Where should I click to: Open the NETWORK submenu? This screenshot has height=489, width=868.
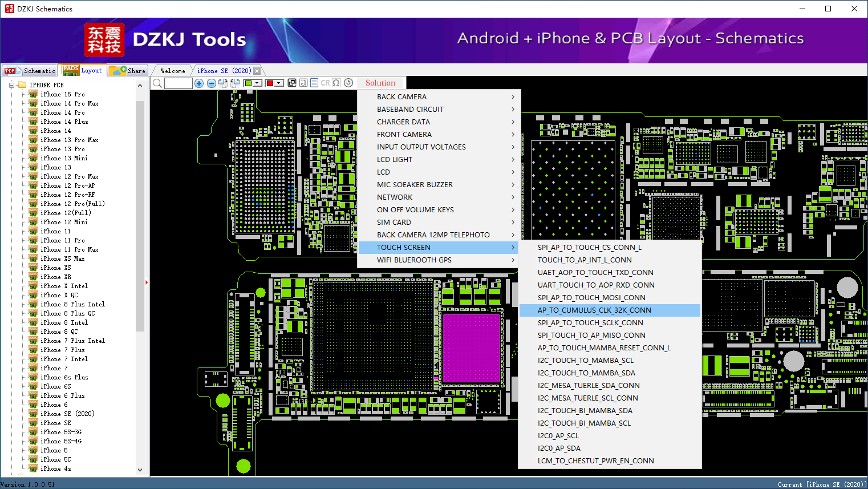point(438,197)
